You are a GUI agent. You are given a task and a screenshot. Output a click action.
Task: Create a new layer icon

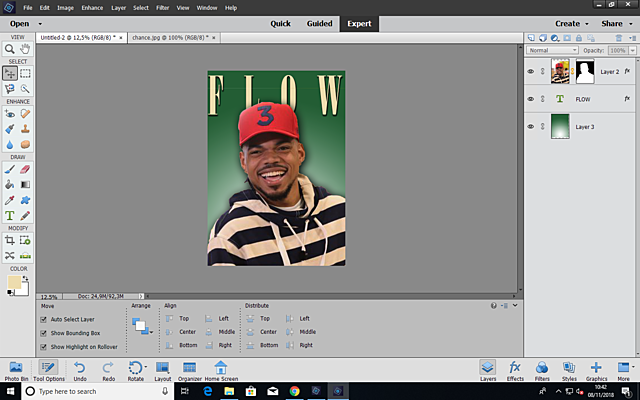[531, 38]
